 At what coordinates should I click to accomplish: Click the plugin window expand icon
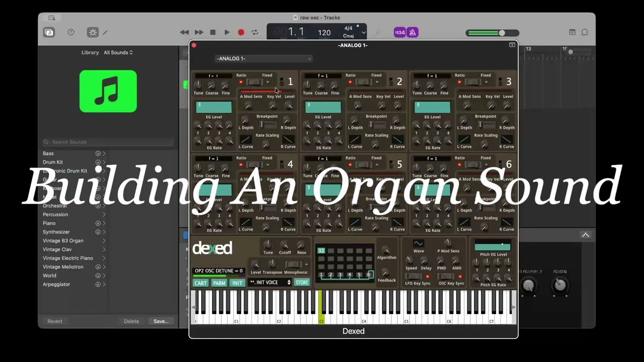[512, 45]
